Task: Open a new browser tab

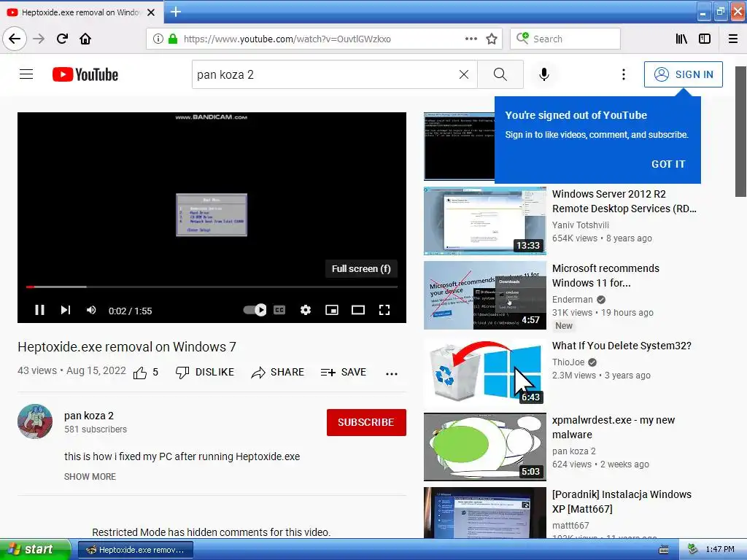Action: (175, 12)
